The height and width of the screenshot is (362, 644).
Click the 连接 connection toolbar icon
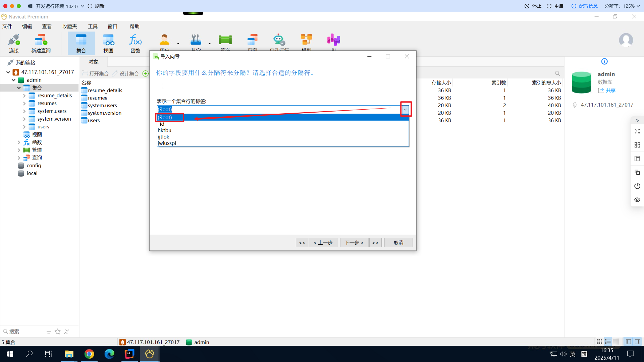pos(14,43)
